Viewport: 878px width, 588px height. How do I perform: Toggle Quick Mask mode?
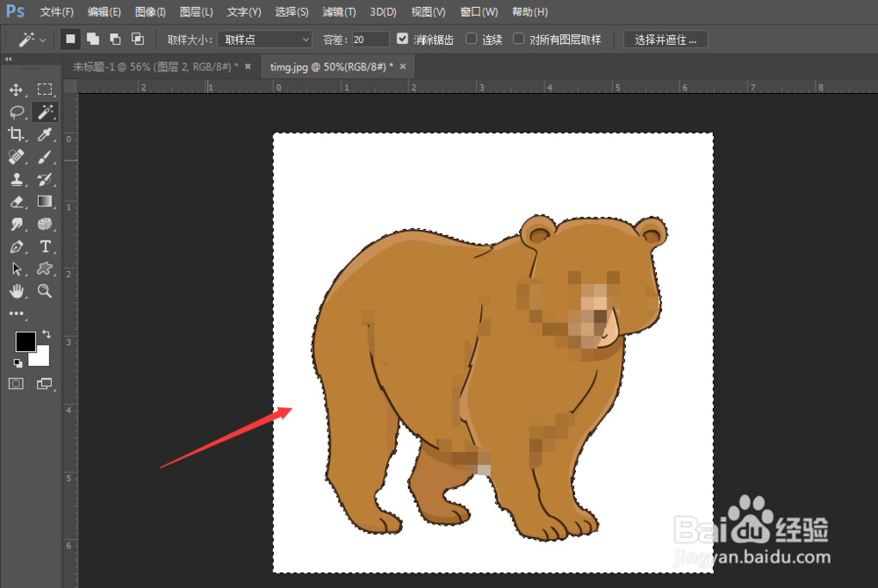16,384
